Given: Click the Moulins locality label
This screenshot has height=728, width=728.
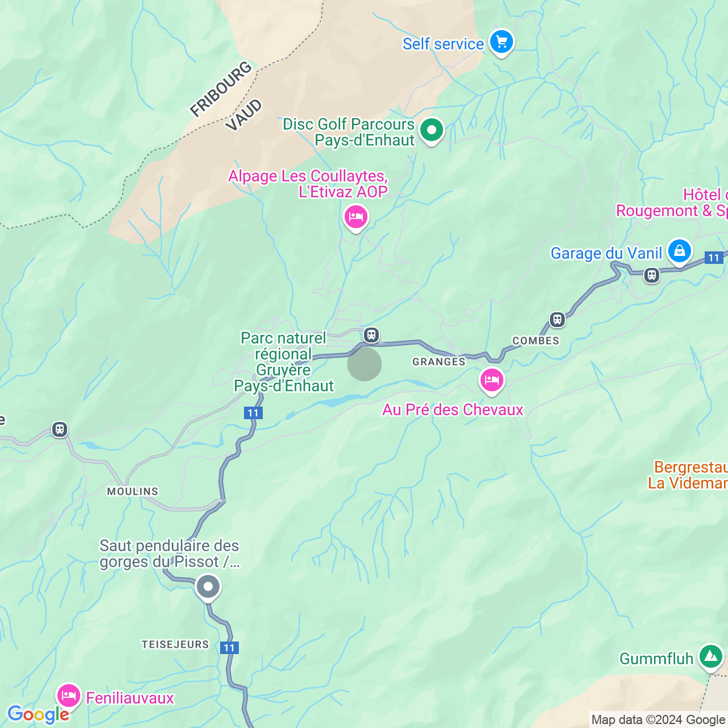Looking at the screenshot, I should [133, 491].
